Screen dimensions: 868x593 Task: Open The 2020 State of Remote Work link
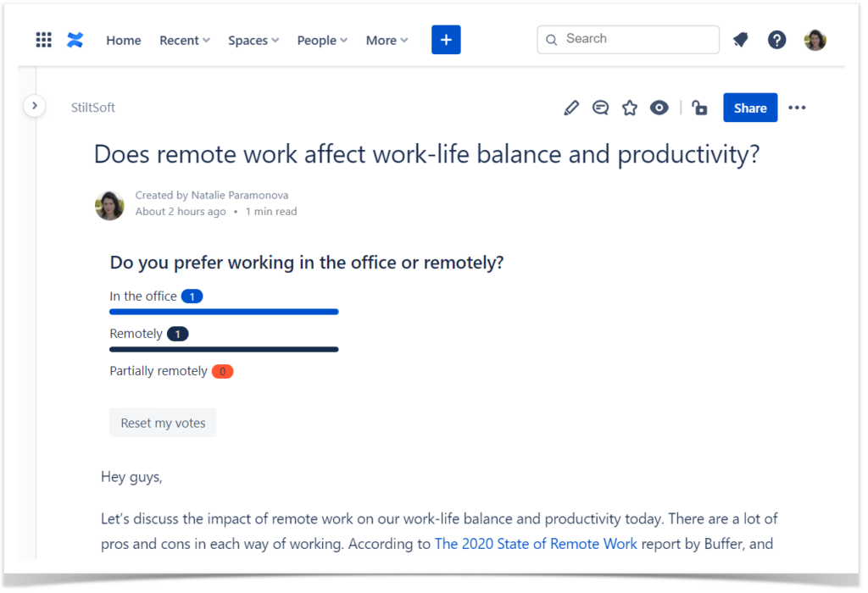coord(536,543)
